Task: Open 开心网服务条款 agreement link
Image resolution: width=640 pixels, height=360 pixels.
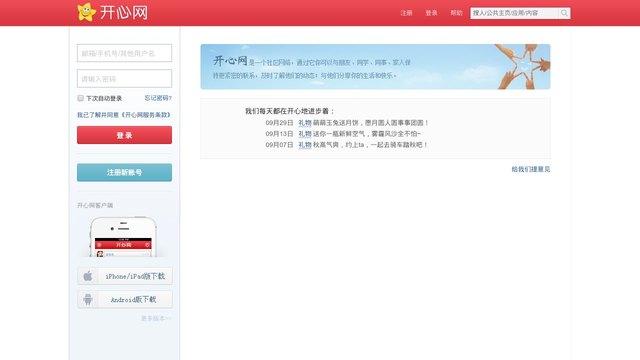Action: click(x=146, y=115)
